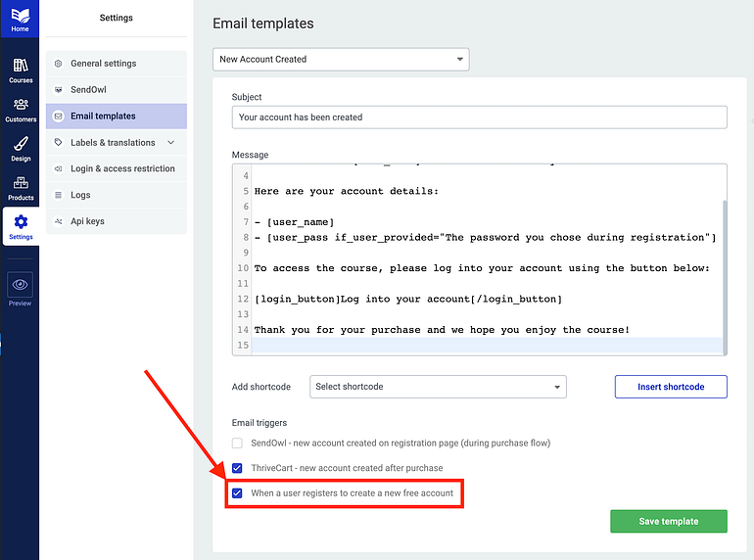Open the Design brush icon
Screen dimensions: 754x560
coord(21,145)
